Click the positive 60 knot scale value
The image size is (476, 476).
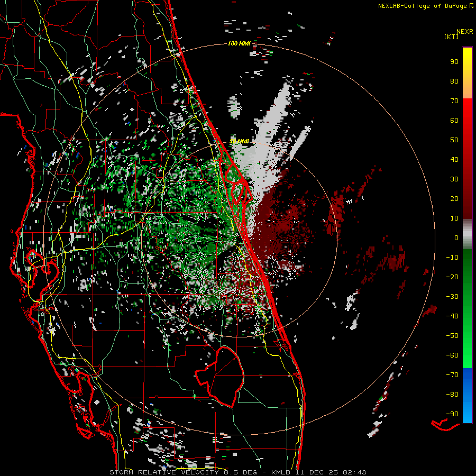coord(454,120)
